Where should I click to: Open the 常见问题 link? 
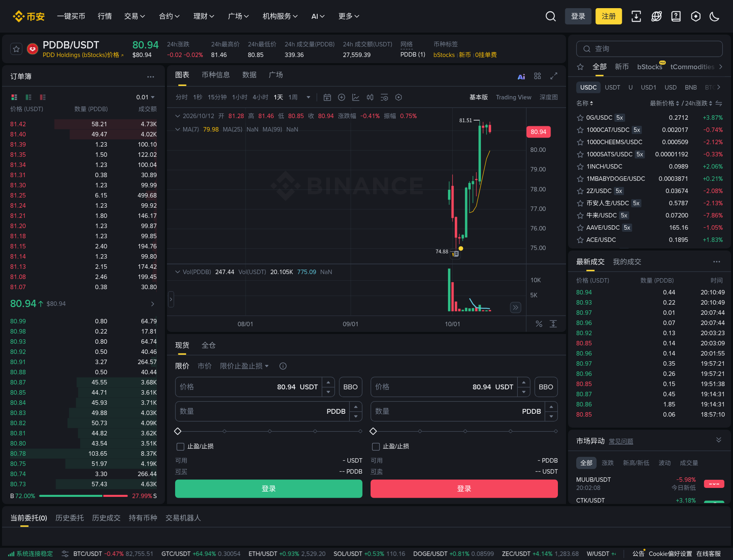621,441
